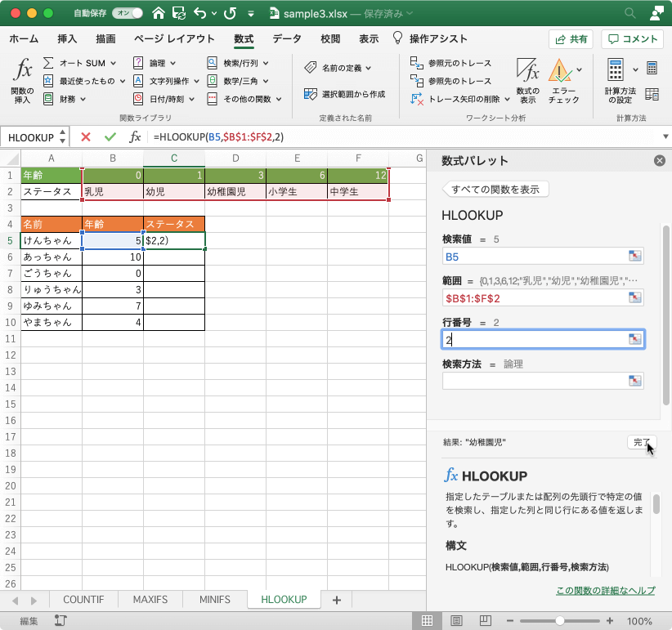Open the ホーム ribbon tab
Viewport: 672px width, 630px height.
pyautogui.click(x=24, y=39)
